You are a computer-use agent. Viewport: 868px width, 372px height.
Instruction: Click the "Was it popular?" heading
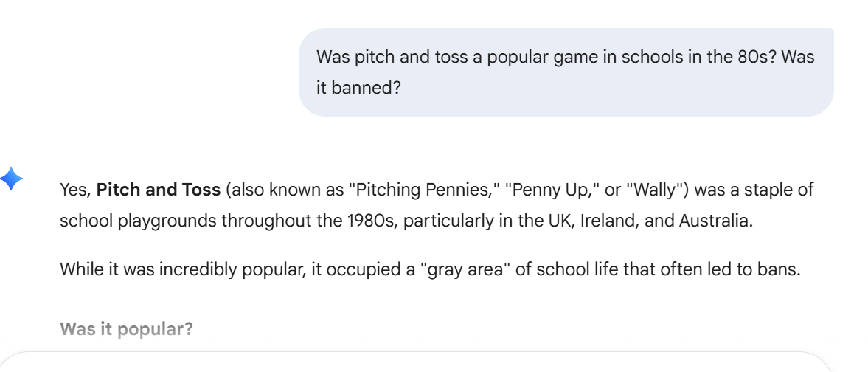[x=126, y=328]
